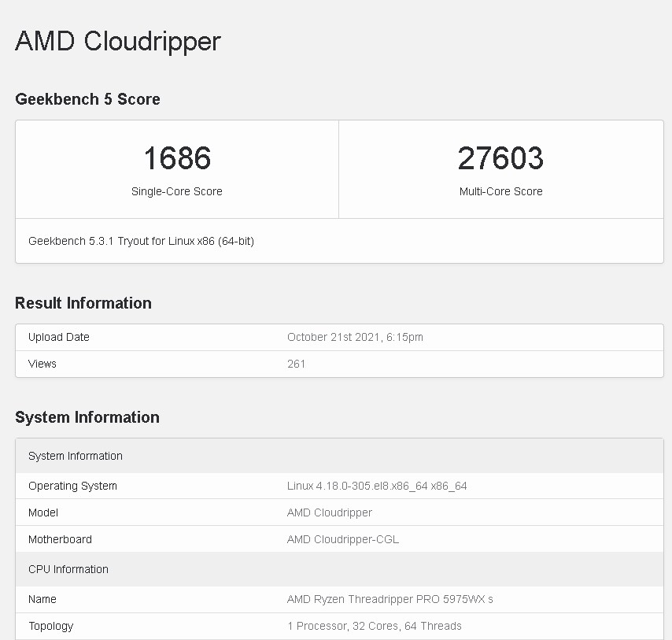Select the AMD Ryzen Threadripper PRO 5975WX value
672x640 pixels.
[x=390, y=599]
